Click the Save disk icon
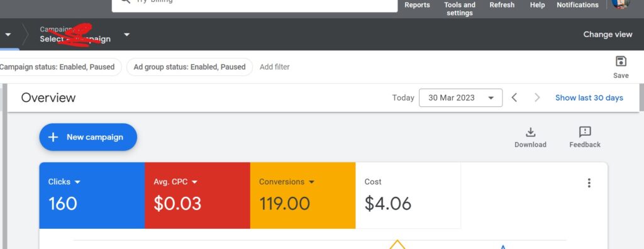The width and height of the screenshot is (644, 249). coord(621,62)
